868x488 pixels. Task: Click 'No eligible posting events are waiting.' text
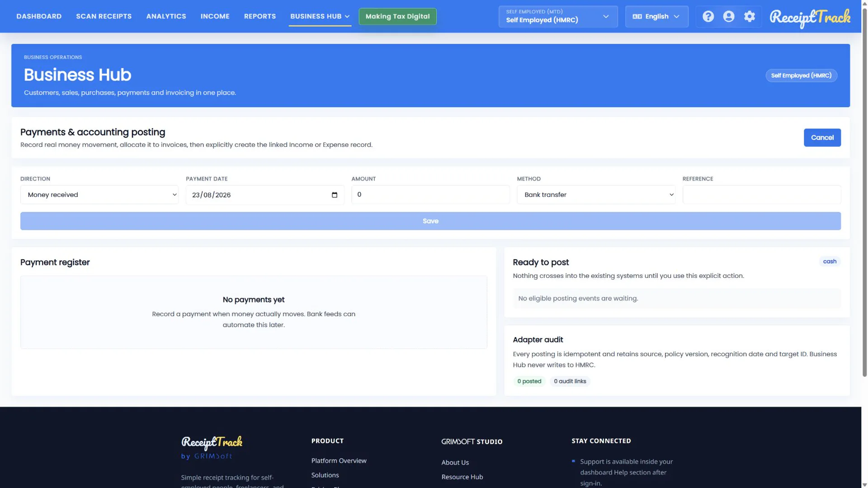[x=578, y=299]
